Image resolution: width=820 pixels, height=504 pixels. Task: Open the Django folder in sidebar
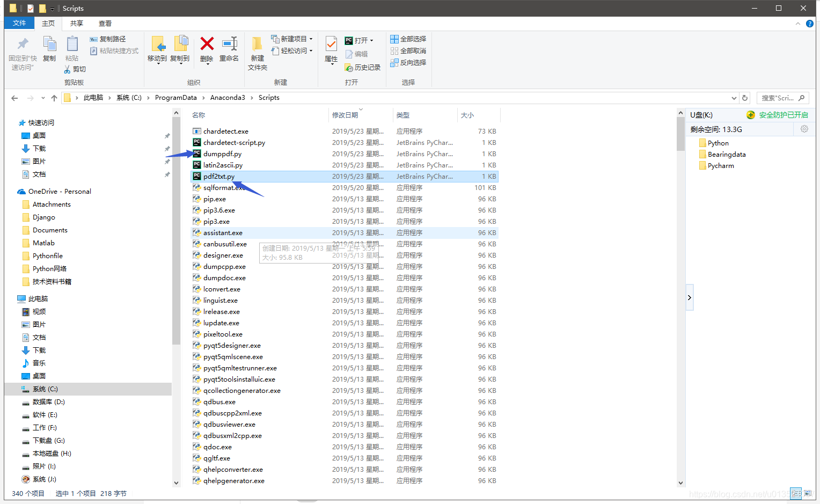(x=43, y=217)
